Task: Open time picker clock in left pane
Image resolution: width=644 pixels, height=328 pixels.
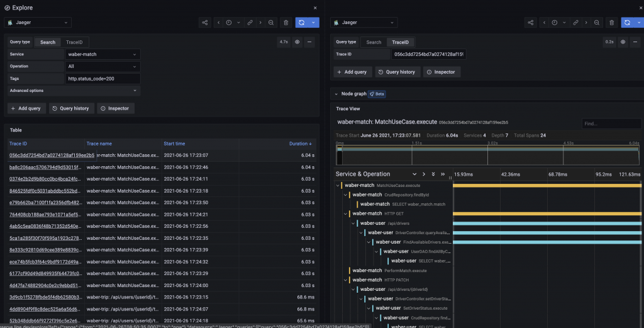Action: click(229, 23)
